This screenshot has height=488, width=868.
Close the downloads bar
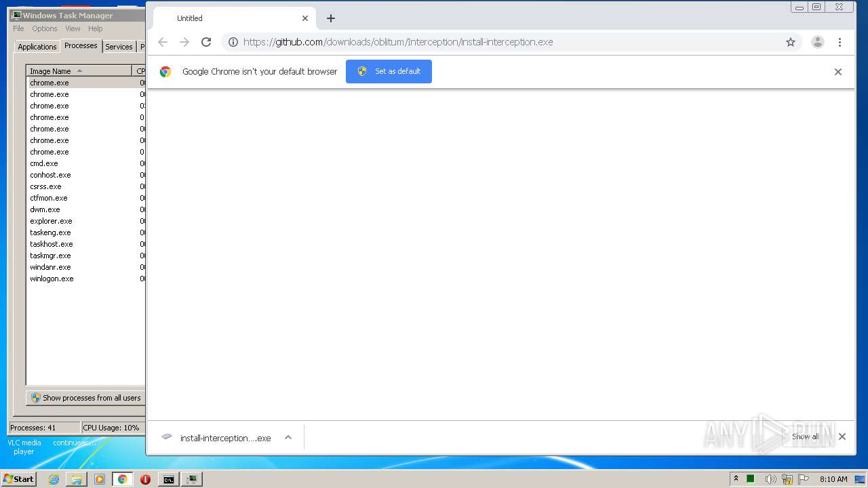pyautogui.click(x=842, y=436)
